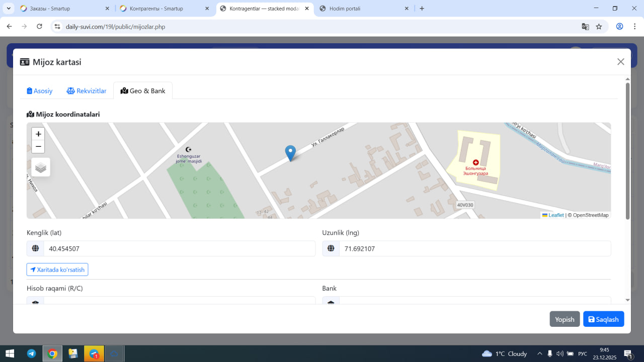Open Telegram from the taskbar
Viewport: 644px width, 362px height.
[31, 353]
